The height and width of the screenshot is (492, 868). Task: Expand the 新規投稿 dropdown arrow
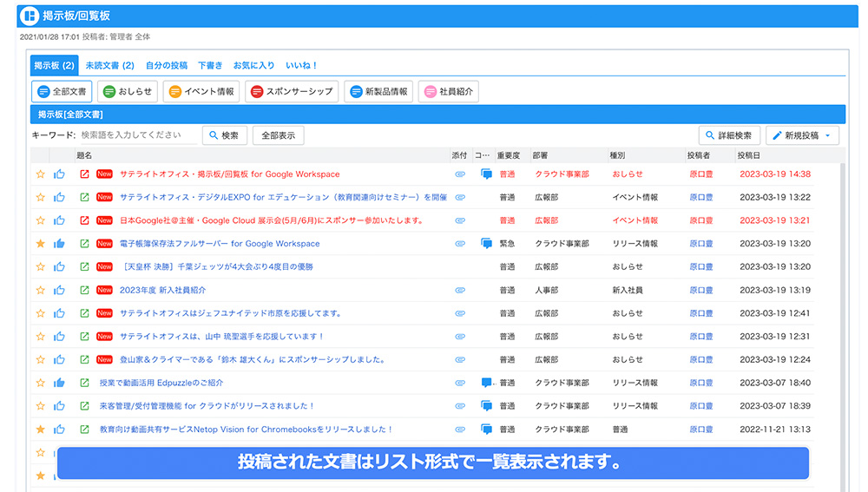[827, 135]
